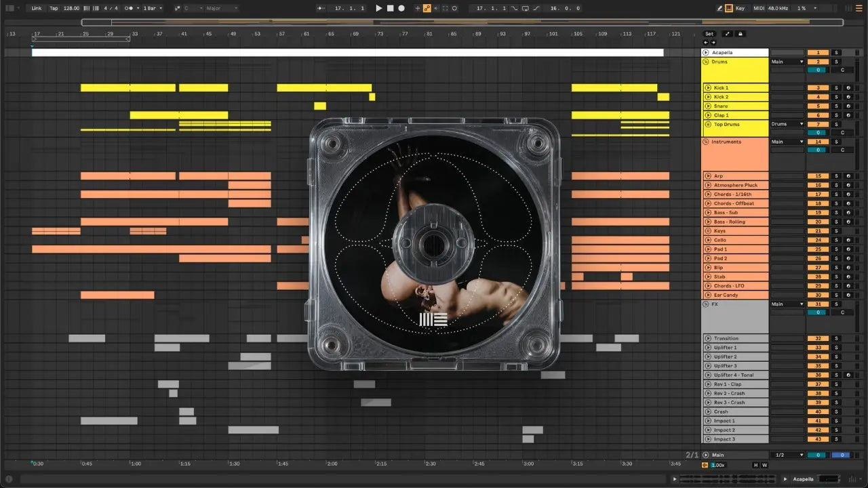The width and height of the screenshot is (868, 488).
Task: Open Top Drums output routing dropdown
Action: pyautogui.click(x=787, y=125)
